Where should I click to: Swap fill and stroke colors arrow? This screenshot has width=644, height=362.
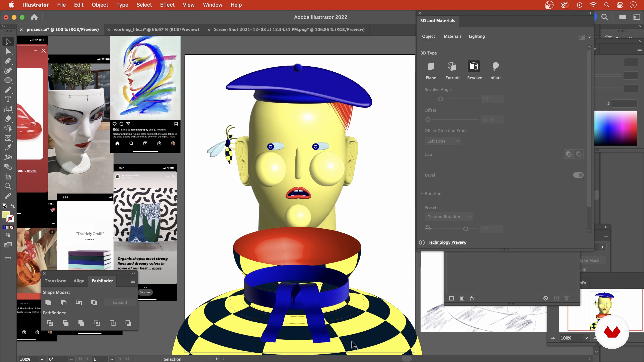(13, 206)
